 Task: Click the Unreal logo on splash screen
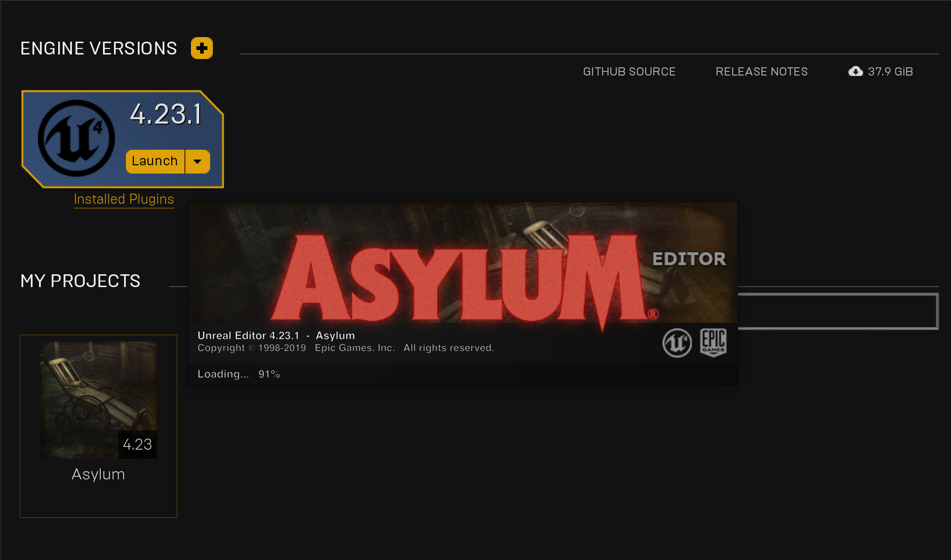[x=677, y=343]
